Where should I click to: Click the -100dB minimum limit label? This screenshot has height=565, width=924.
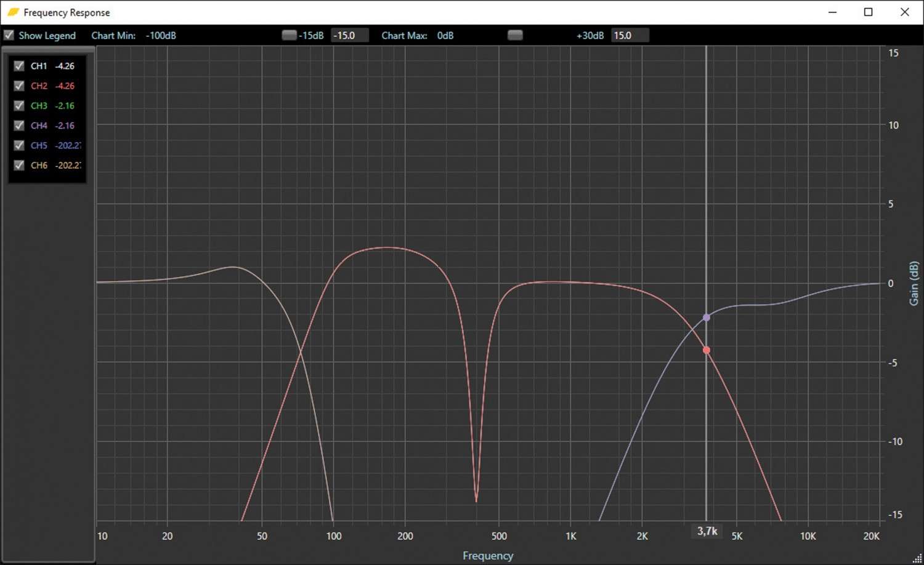[x=161, y=35]
